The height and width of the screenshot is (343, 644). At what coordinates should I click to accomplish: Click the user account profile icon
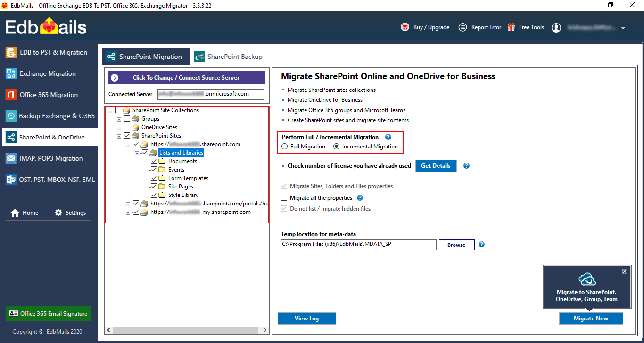point(556,28)
